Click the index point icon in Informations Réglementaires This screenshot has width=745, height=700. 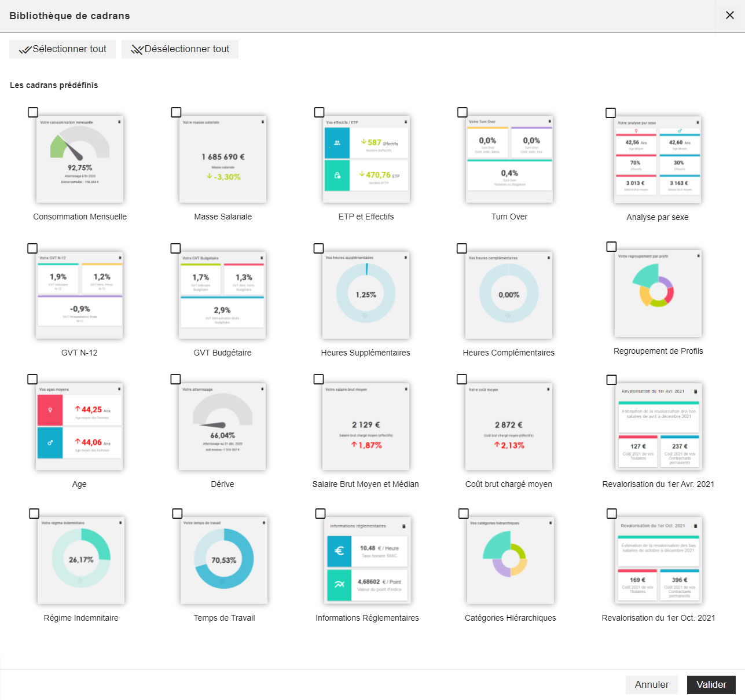pyautogui.click(x=339, y=585)
